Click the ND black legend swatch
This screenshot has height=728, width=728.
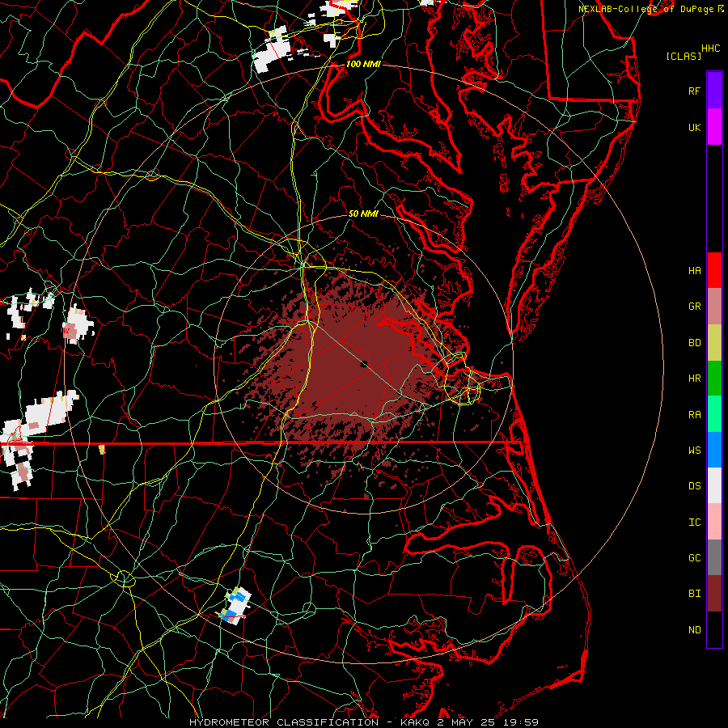pos(714,629)
